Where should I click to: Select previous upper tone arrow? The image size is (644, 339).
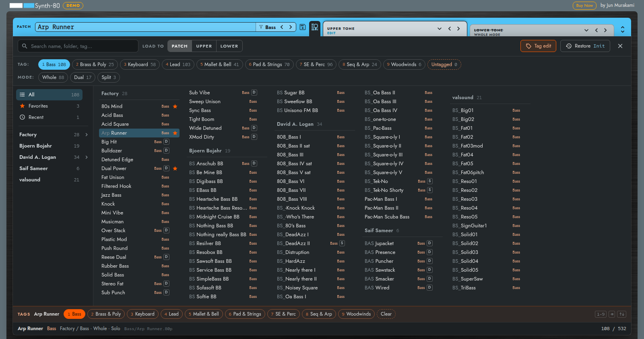449,29
